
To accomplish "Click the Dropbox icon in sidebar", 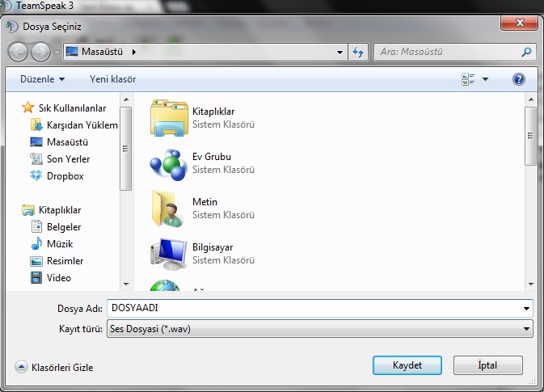I will click(36, 176).
